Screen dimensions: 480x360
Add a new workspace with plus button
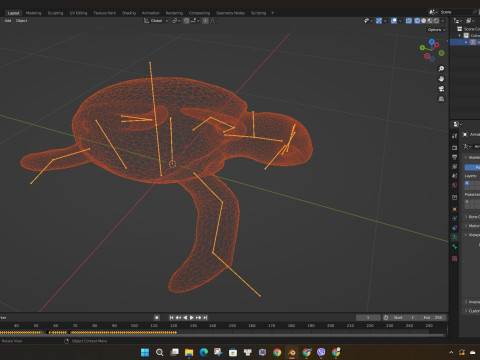[x=272, y=13]
